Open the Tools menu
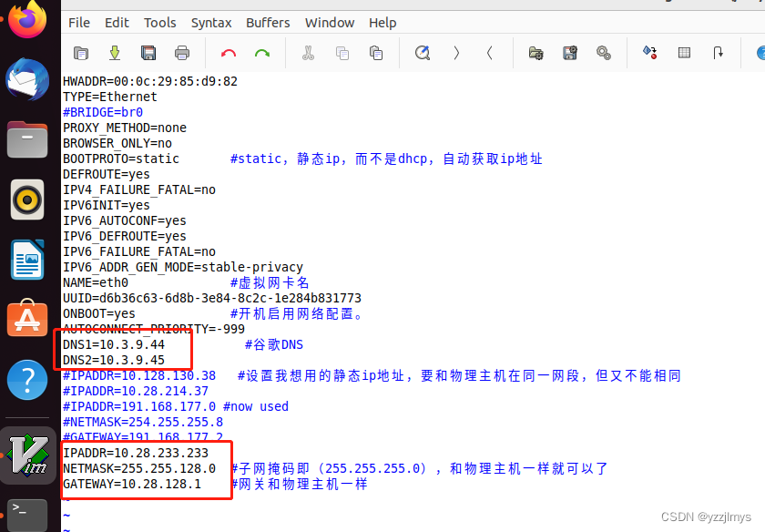Screen dimensions: 765x532 tap(159, 22)
